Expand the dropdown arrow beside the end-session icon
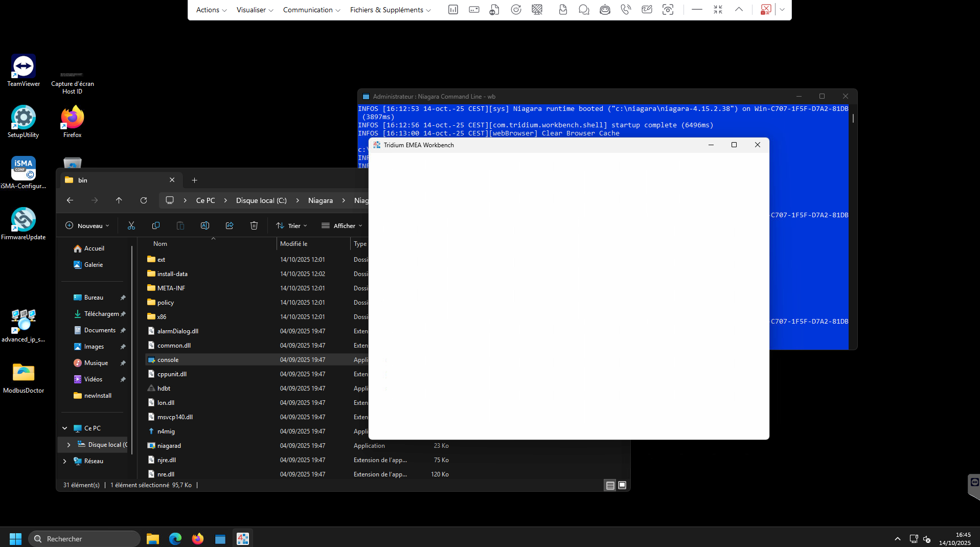 782,10
